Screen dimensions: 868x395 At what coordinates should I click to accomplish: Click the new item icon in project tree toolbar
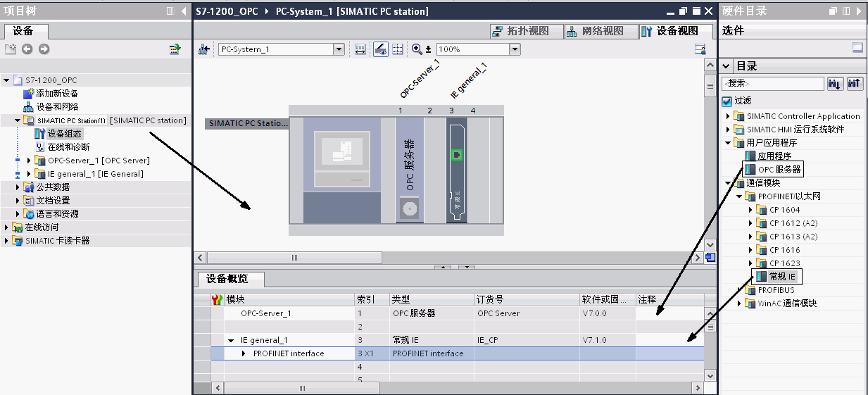[x=10, y=49]
